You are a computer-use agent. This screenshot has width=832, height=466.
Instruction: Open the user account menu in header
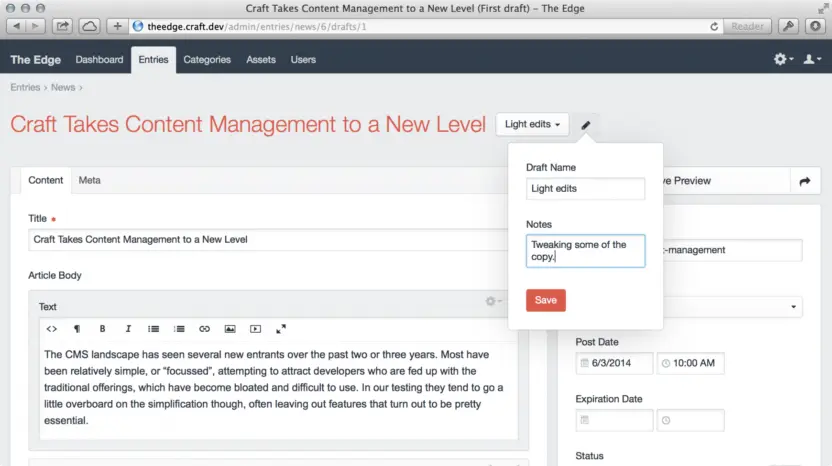[x=812, y=59]
